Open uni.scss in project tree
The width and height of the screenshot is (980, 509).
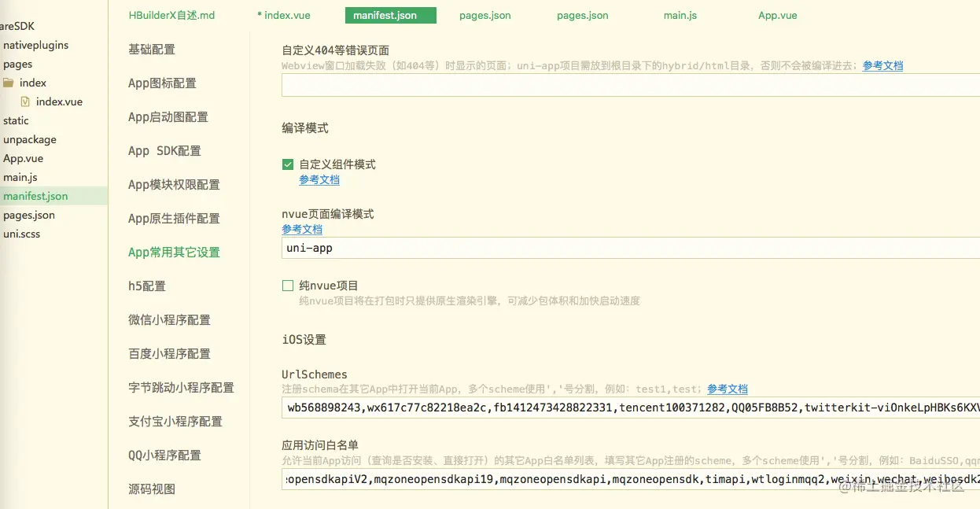21,234
